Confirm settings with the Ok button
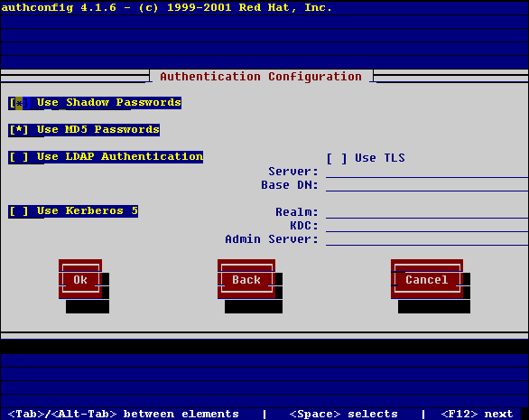The image size is (529, 420). tap(80, 279)
